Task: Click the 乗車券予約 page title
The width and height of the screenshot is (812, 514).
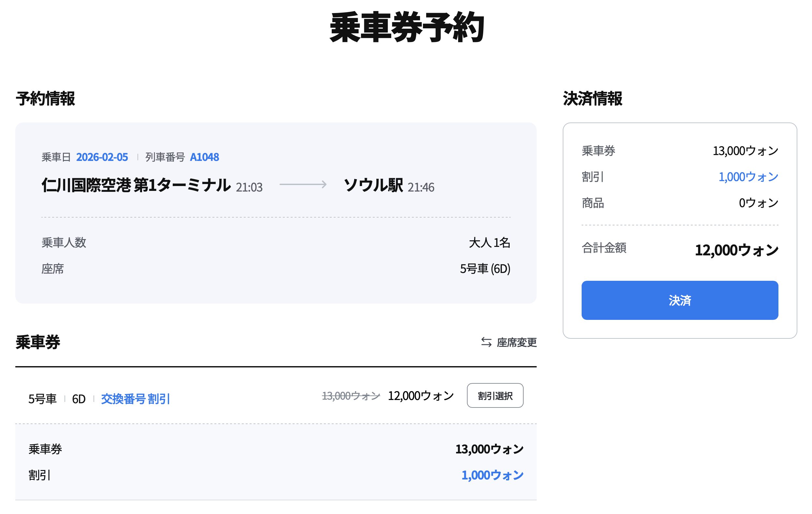Action: 407,28
